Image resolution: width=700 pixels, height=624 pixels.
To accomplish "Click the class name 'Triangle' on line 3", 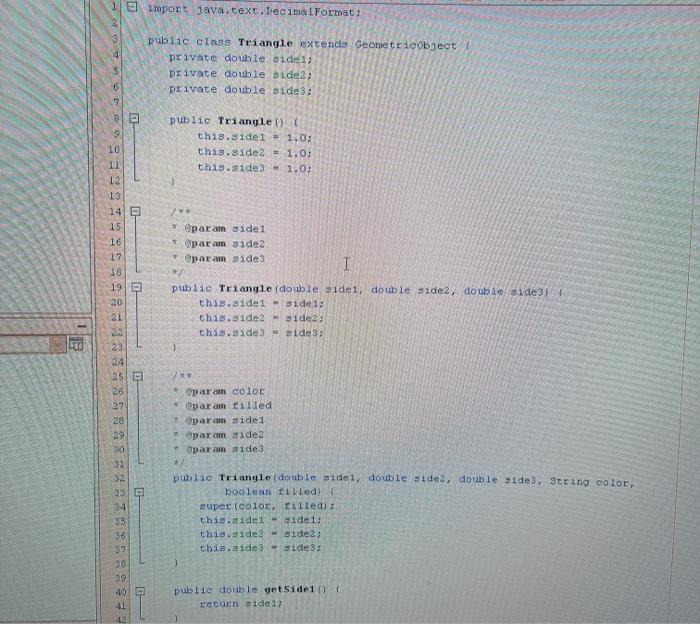I will point(265,43).
